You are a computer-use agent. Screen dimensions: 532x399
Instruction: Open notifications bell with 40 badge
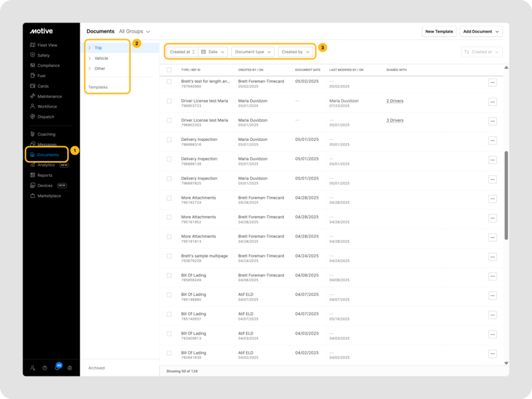57,368
